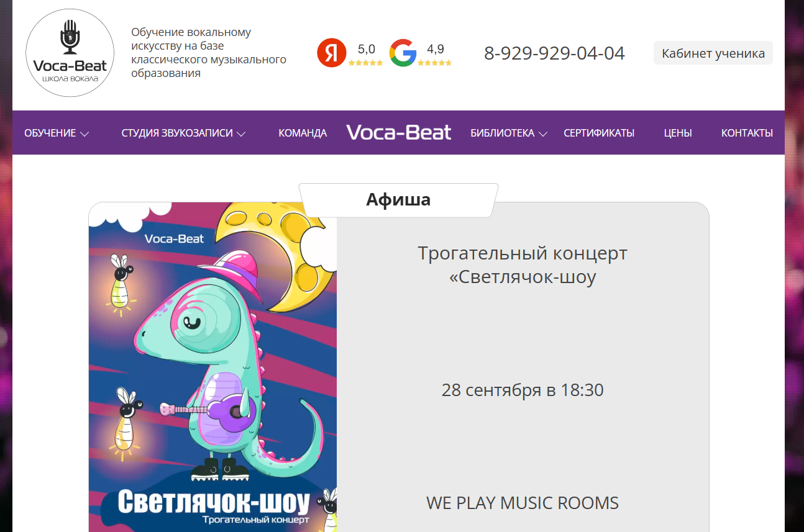Open Кабинет ученика button
Screen dimensions: 804x532
click(713, 53)
